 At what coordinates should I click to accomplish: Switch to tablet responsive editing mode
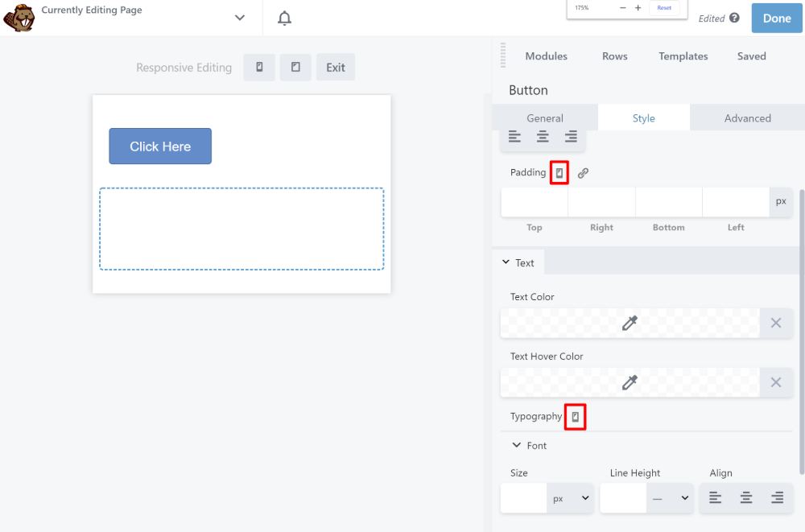point(295,68)
